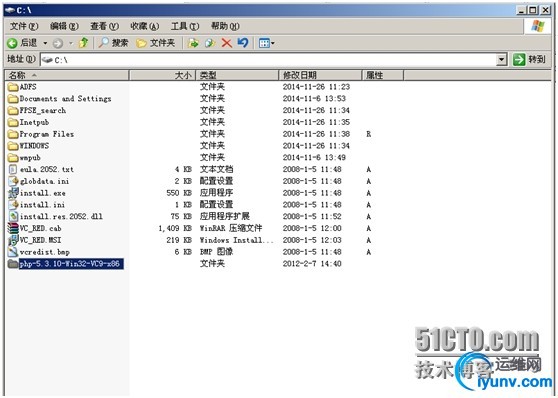This screenshot has width=558, height=398.
Task: Click the Back (后退) toolbar button
Action: coord(22,43)
